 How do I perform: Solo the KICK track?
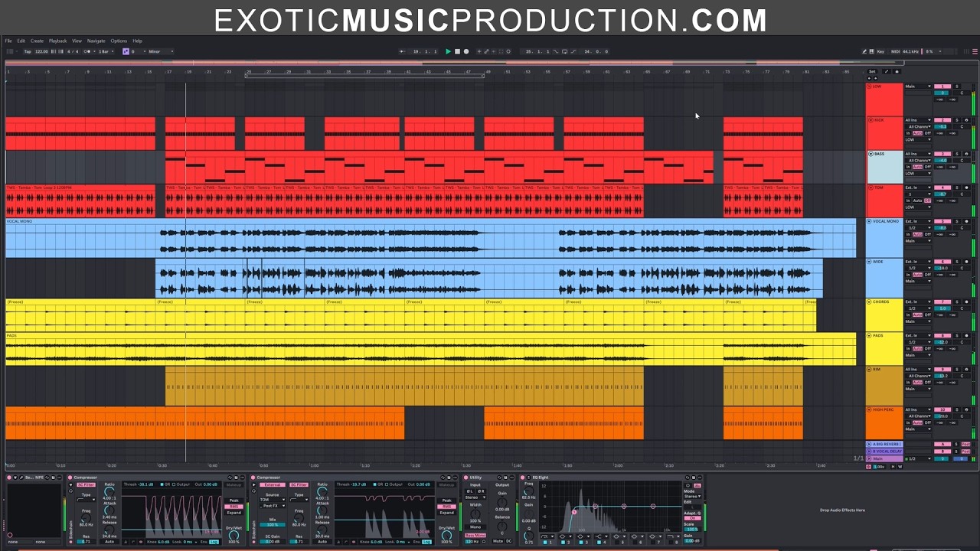(957, 120)
